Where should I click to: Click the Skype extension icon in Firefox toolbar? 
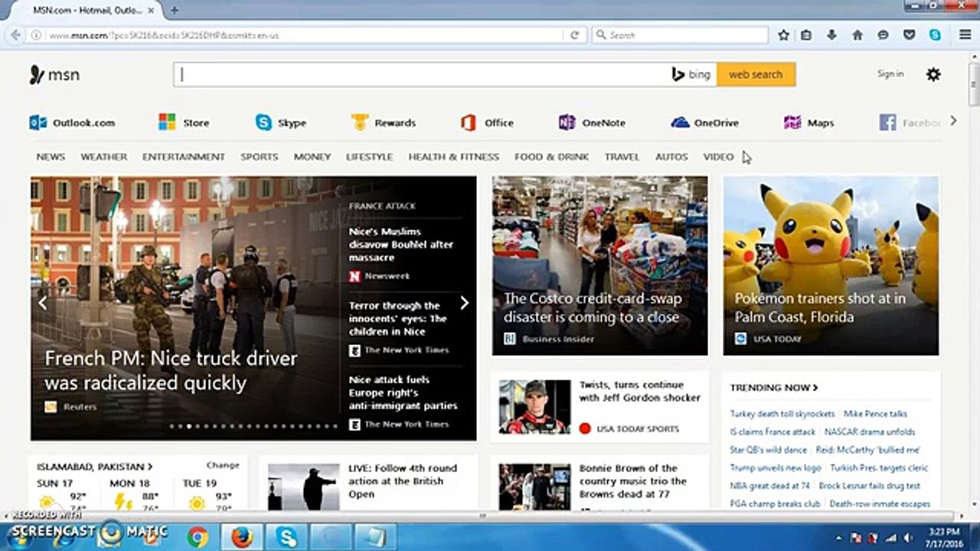click(x=935, y=35)
